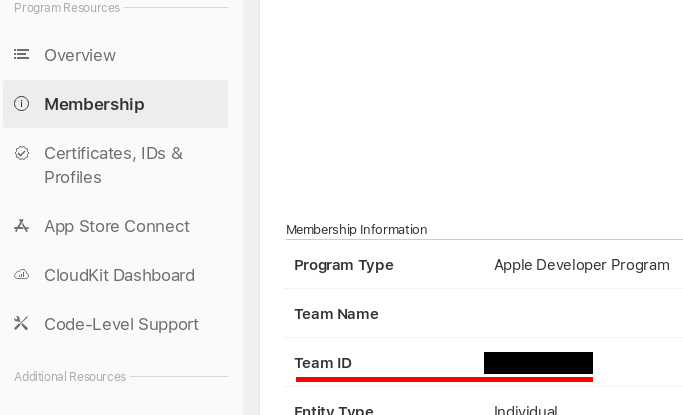
Task: Click the Team ID row label
Action: coord(323,363)
